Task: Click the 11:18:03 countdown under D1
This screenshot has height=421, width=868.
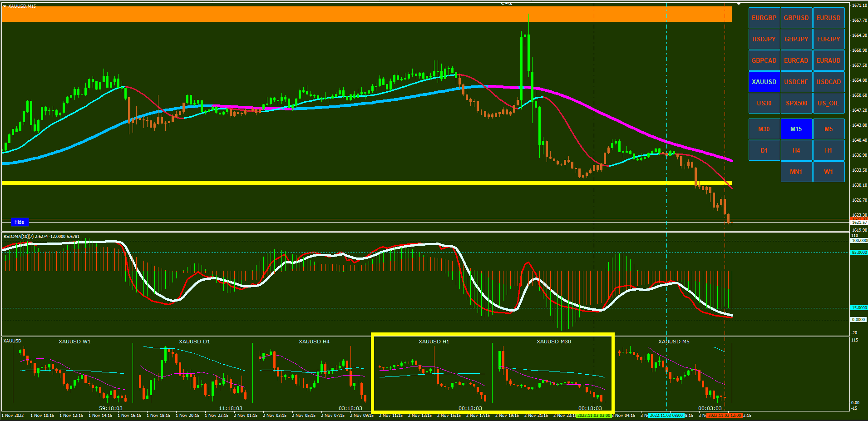Action: click(231, 408)
